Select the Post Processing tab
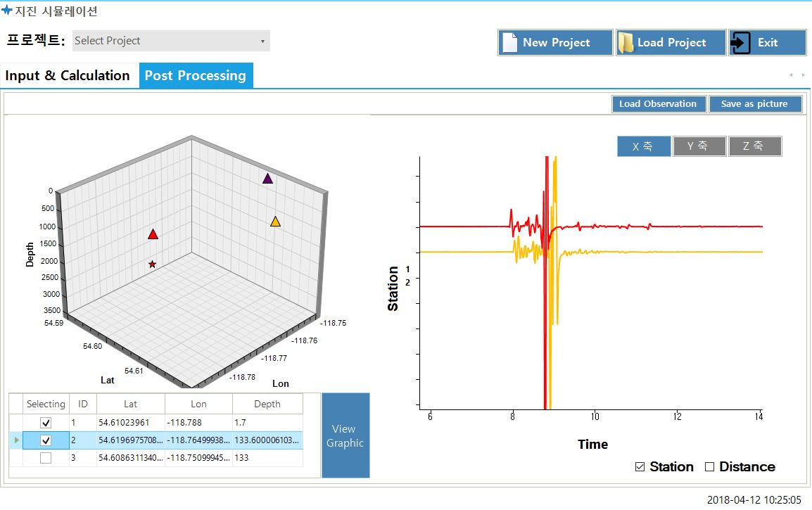Image resolution: width=812 pixels, height=510 pixels. [196, 76]
